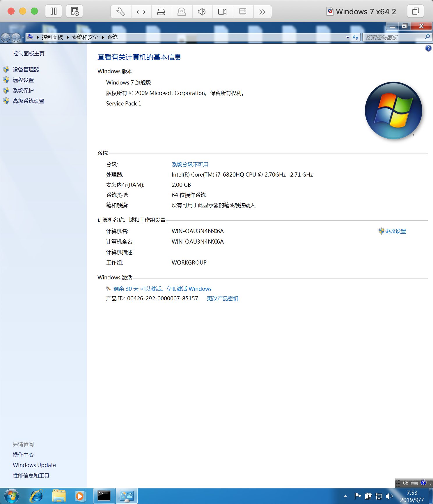Click the WORKGROUP value
433x504 pixels.
(x=189, y=263)
